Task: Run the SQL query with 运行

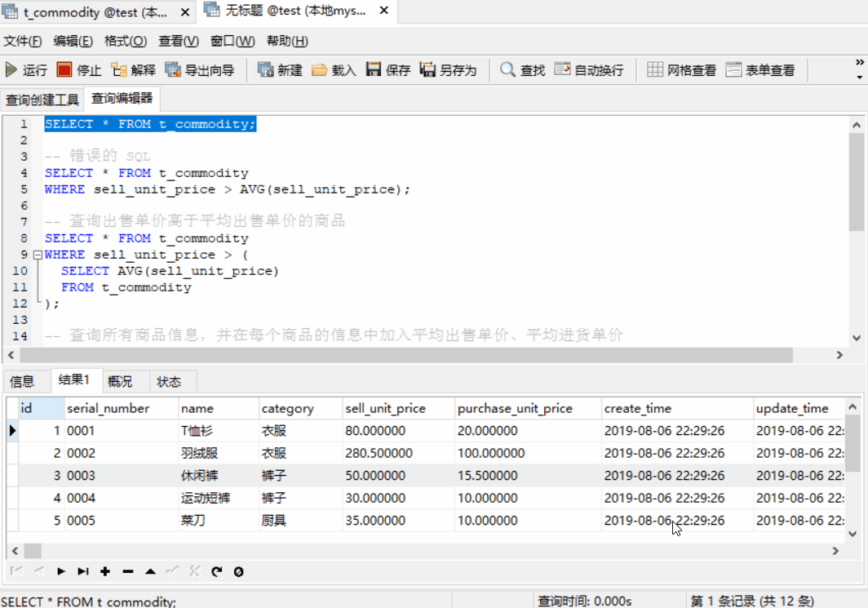Action: tap(23, 69)
